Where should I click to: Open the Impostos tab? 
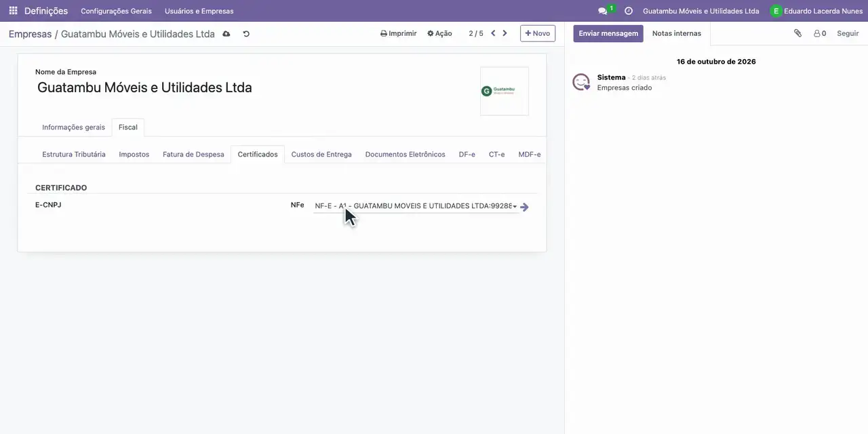tap(134, 155)
